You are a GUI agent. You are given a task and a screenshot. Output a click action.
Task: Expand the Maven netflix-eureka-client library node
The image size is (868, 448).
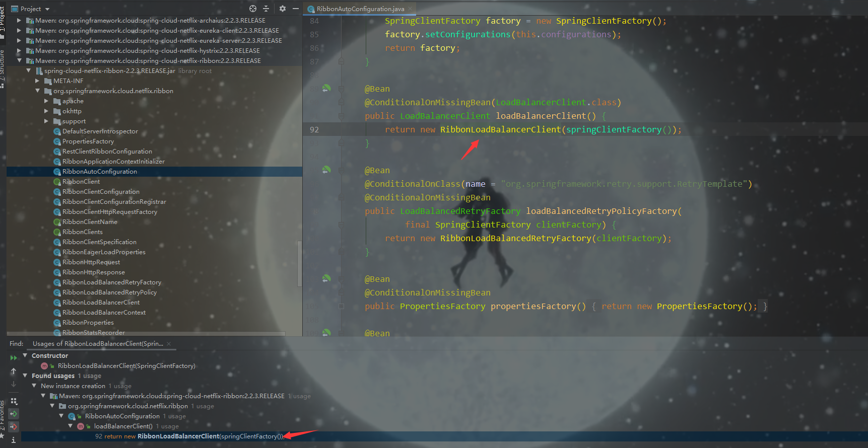click(x=19, y=31)
